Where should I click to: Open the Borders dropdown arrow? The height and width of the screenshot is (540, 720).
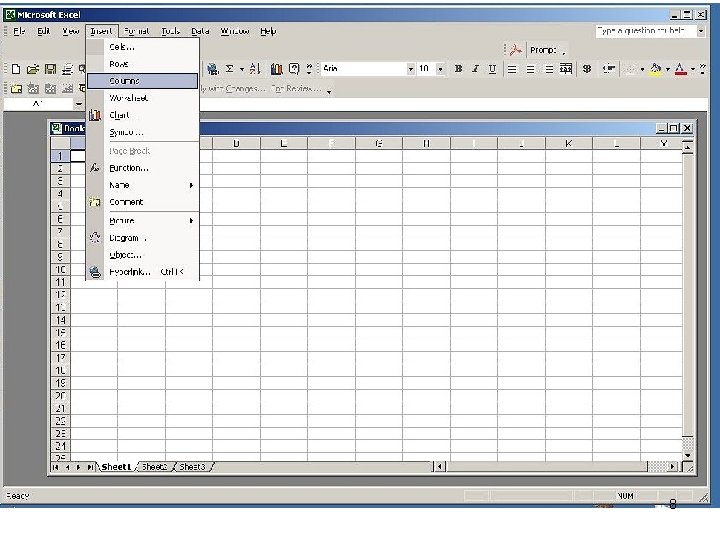(x=642, y=69)
